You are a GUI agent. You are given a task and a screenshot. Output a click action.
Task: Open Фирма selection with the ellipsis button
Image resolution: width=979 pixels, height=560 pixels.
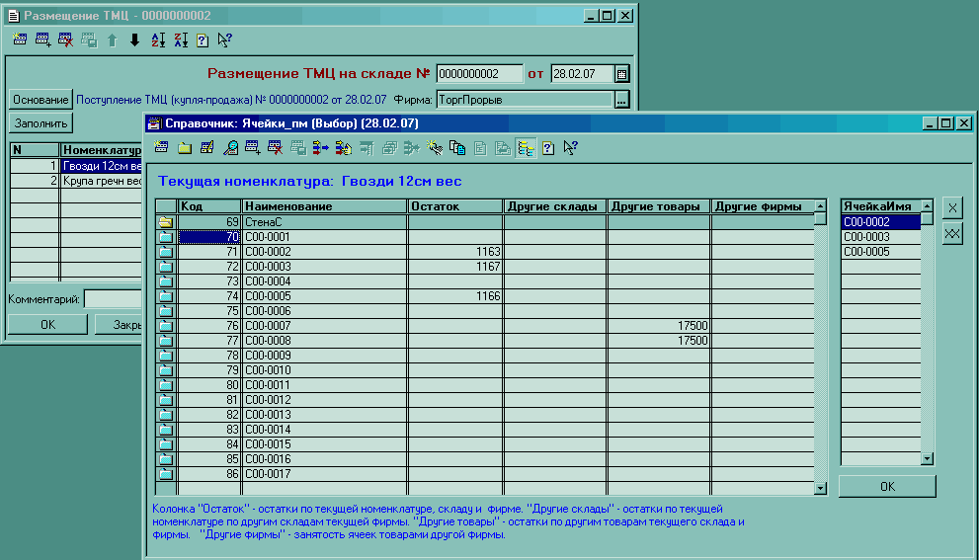click(621, 100)
